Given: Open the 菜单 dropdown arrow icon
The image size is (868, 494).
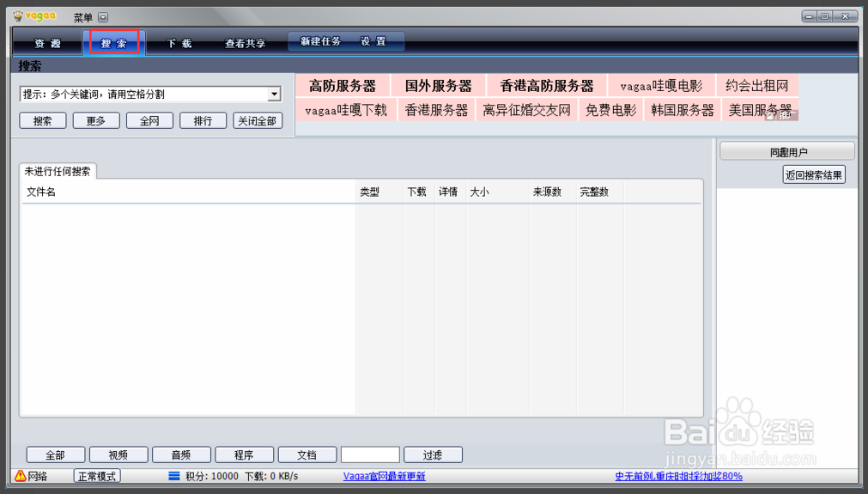Looking at the screenshot, I should 103,17.
